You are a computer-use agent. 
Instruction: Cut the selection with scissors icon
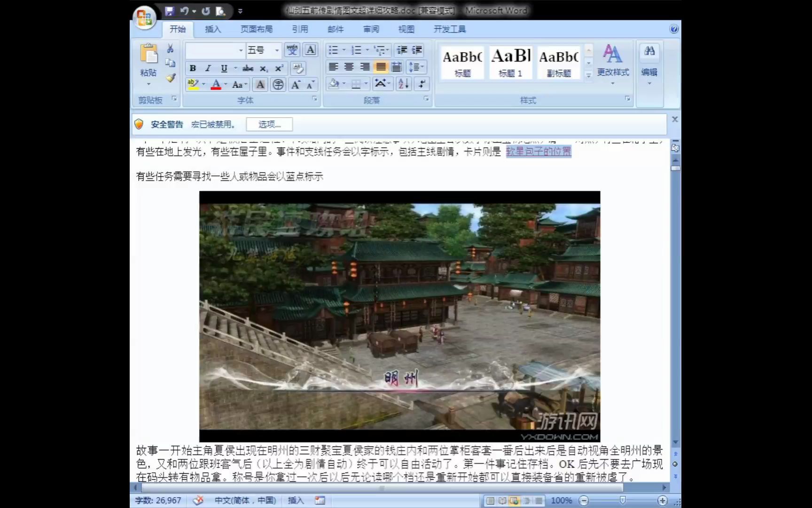coord(170,48)
